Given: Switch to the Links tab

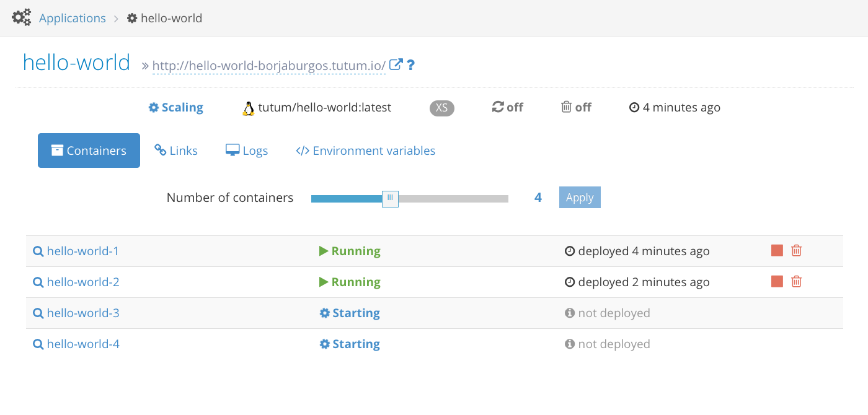Looking at the screenshot, I should [176, 151].
